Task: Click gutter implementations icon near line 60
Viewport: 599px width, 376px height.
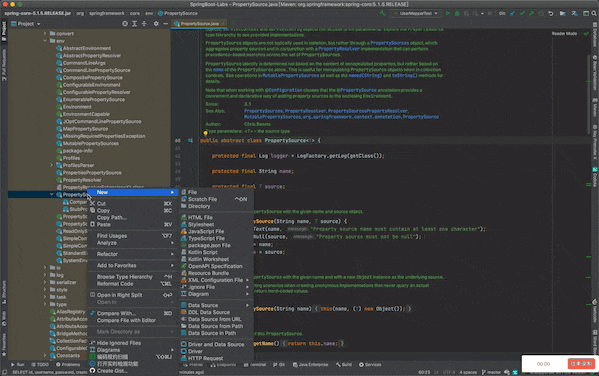Action: click(190, 141)
